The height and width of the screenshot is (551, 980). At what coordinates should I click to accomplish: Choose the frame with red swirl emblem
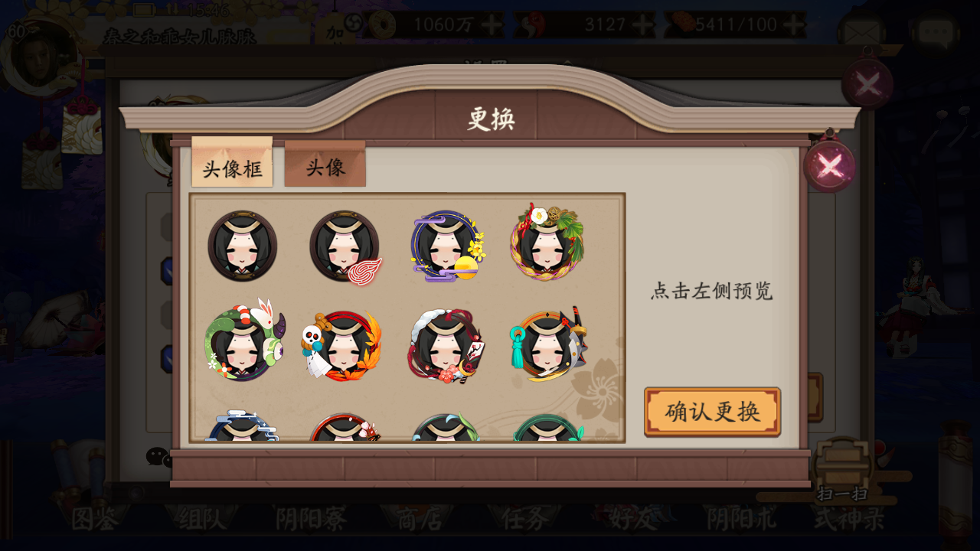point(345,247)
